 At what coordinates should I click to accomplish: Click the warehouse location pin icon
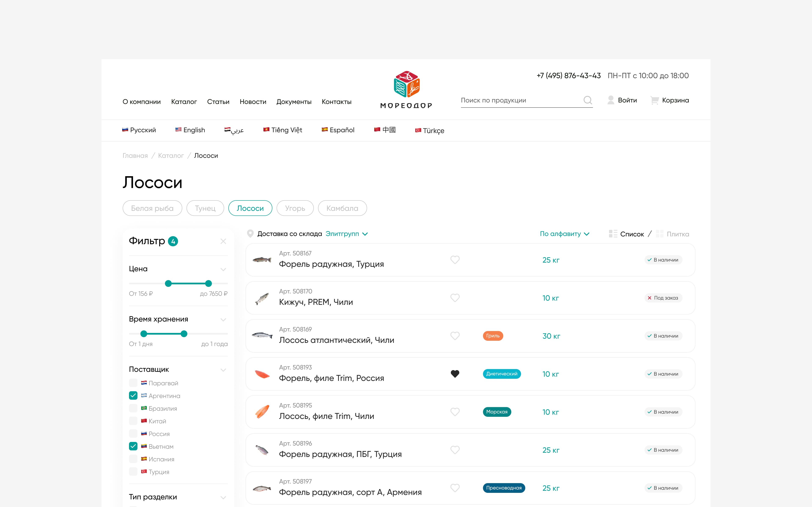250,234
